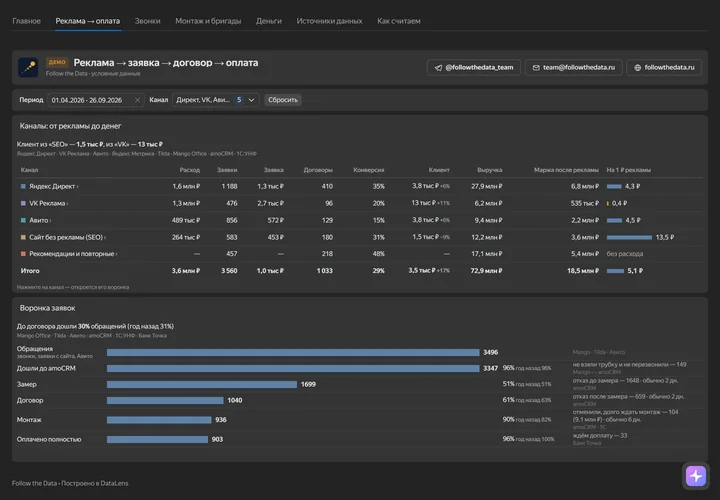The width and height of the screenshot is (720, 500).
Task: Click the 27,9 млн ₽ revenue cell
Action: click(487, 186)
